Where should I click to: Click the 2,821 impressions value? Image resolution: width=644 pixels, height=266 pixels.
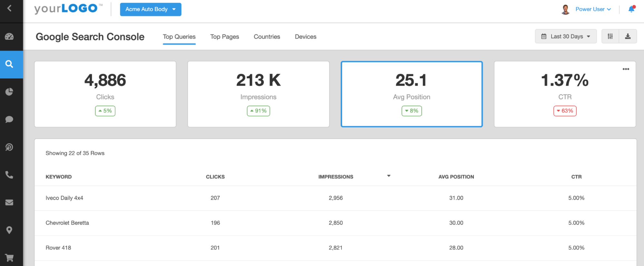click(336, 248)
